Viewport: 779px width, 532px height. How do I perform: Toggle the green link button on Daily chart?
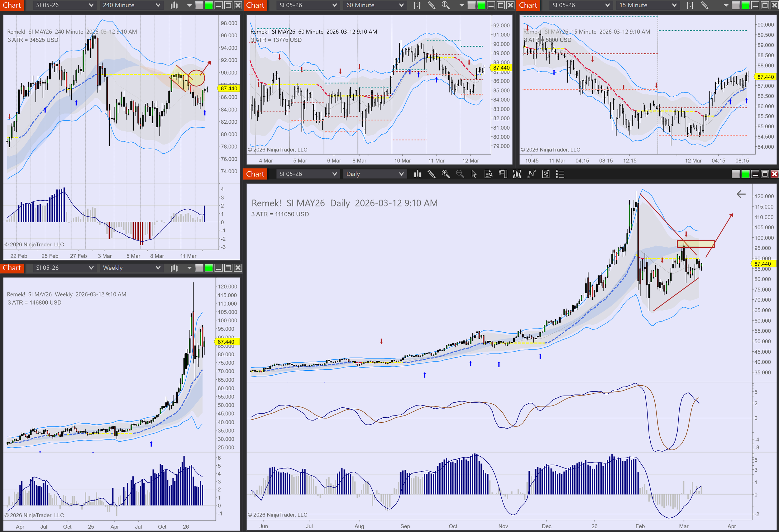pyautogui.click(x=745, y=174)
